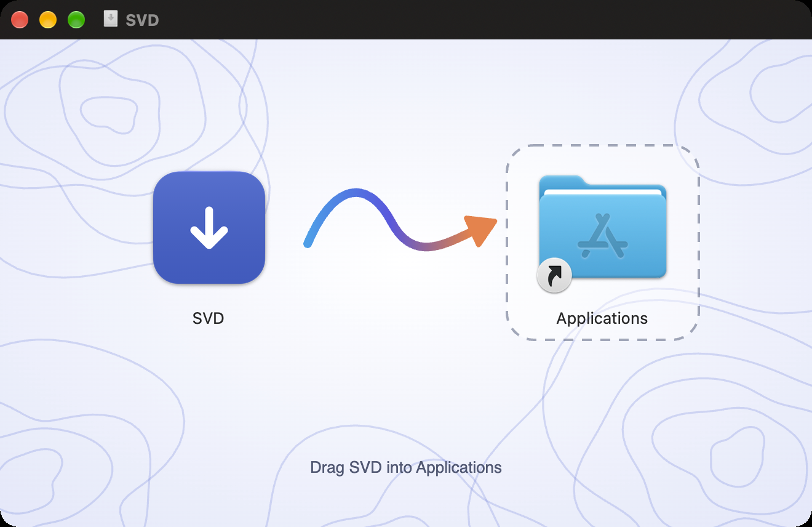
Task: Click the SVD window title text
Action: tap(142, 20)
